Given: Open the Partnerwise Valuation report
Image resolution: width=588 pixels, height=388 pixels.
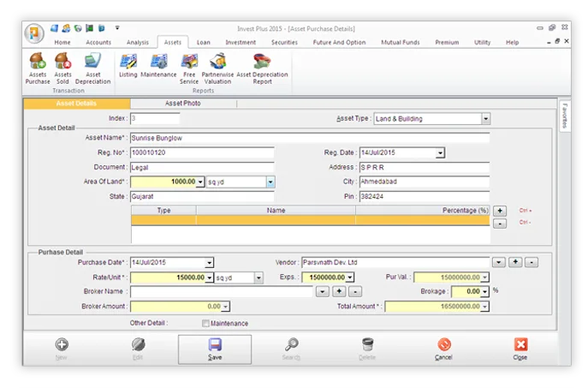Looking at the screenshot, I should [217, 69].
